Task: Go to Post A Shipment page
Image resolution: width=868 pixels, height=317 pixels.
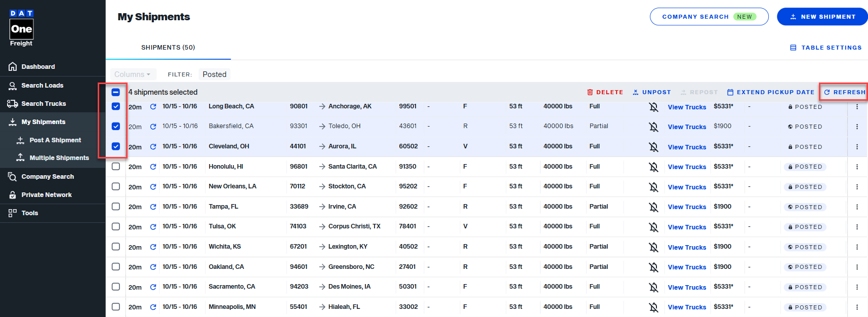Action: [x=55, y=140]
